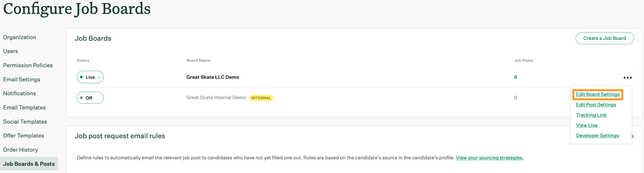Open View Live from the actions menu
Viewport: 644px width, 173px height.
click(x=587, y=125)
